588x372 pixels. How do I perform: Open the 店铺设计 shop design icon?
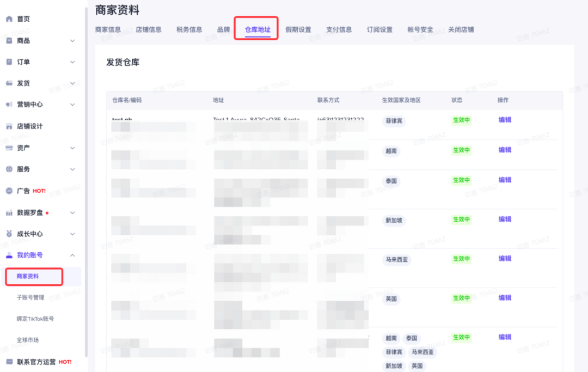[x=7, y=126]
